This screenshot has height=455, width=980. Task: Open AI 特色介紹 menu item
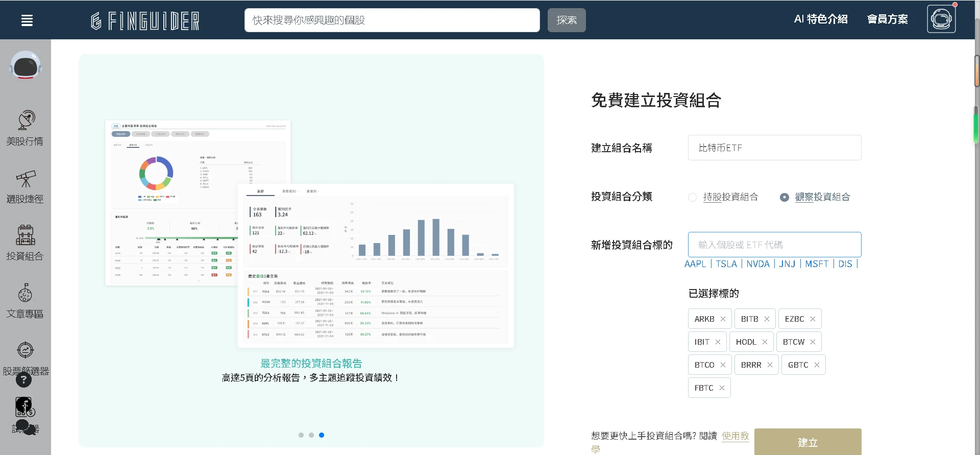pyautogui.click(x=821, y=19)
